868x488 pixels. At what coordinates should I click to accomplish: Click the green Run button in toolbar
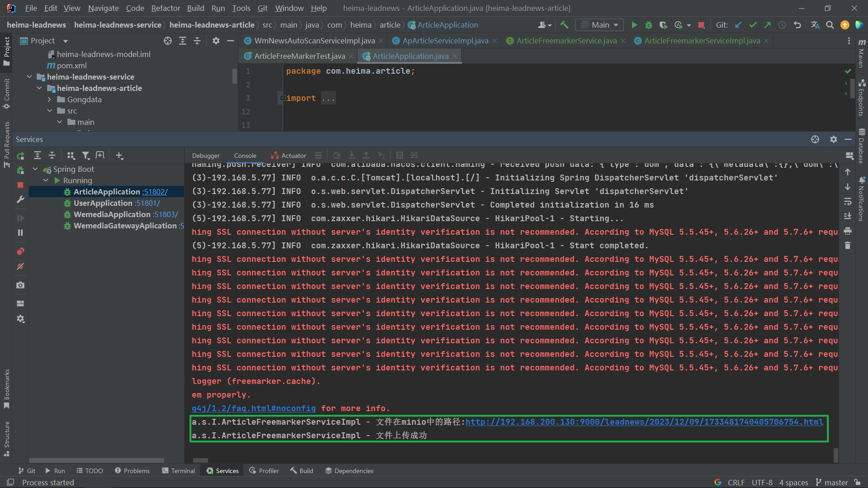(x=634, y=25)
